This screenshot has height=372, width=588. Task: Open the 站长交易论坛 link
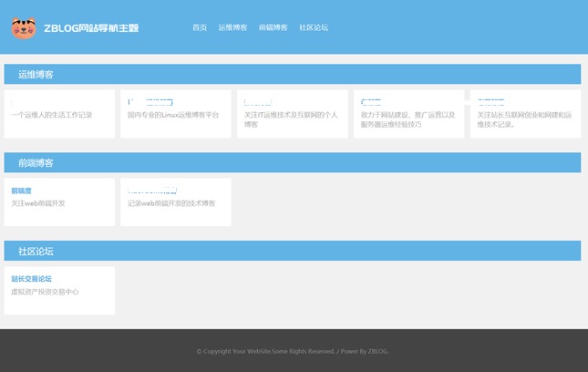click(x=31, y=279)
